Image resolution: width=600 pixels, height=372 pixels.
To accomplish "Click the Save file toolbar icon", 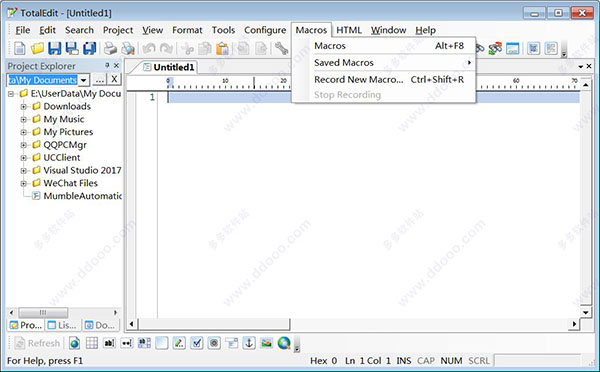I will click(x=55, y=49).
